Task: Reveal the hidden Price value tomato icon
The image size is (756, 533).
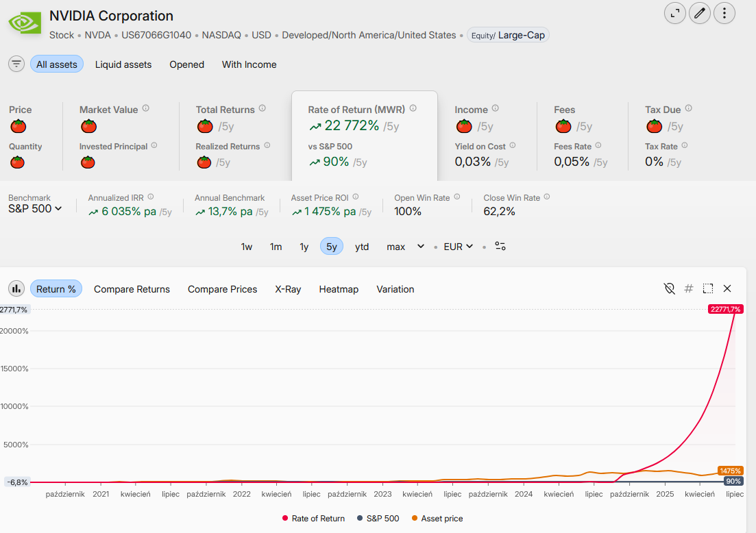Action: (x=19, y=126)
